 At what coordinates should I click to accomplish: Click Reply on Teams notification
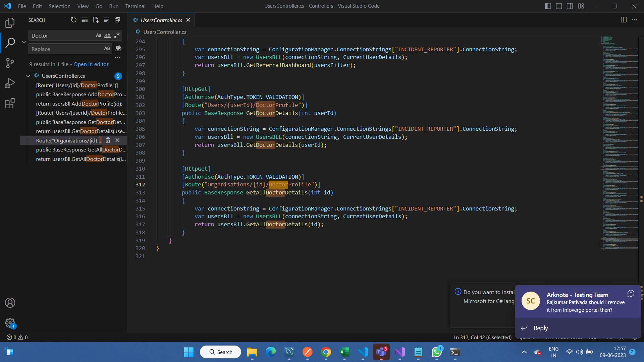click(x=540, y=328)
